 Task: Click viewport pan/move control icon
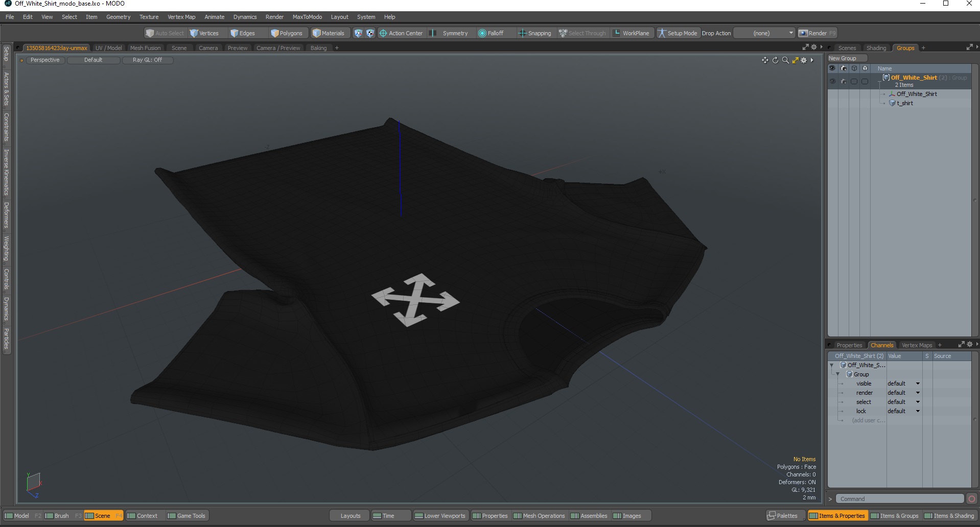765,60
